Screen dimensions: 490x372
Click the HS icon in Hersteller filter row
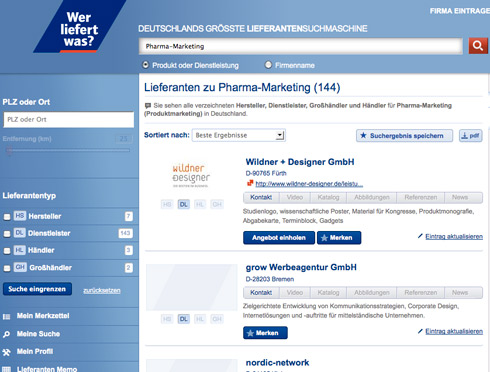click(20, 216)
